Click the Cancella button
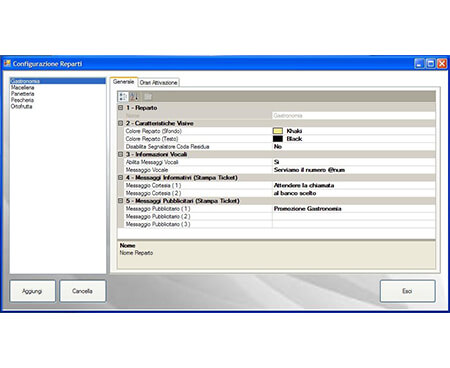 coord(83,291)
